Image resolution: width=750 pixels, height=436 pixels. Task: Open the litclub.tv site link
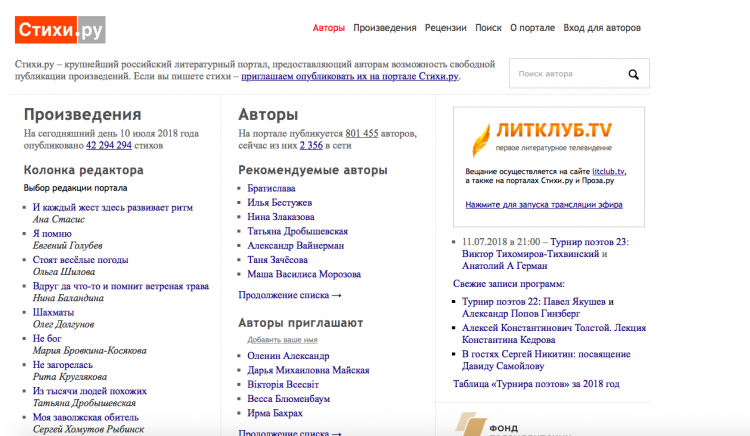point(608,172)
